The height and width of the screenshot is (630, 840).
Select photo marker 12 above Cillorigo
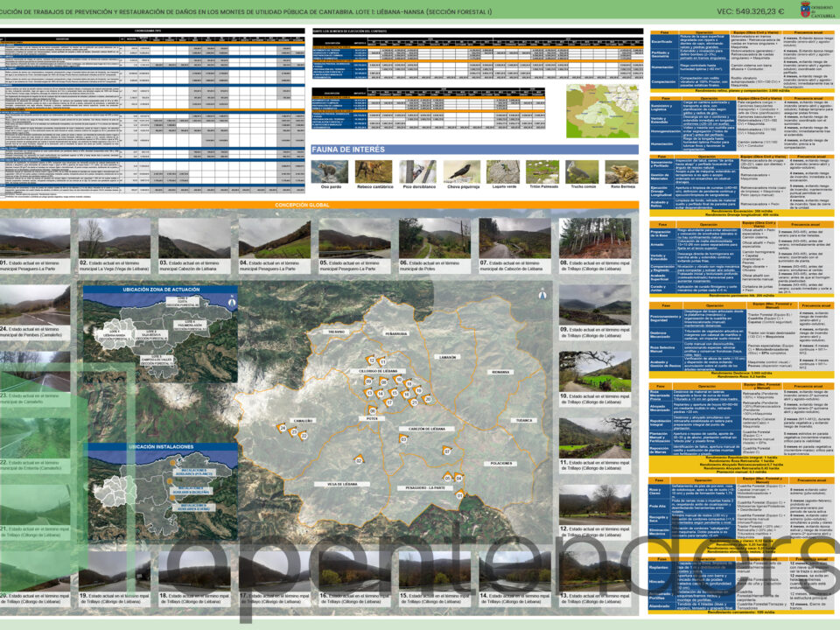tap(371, 360)
